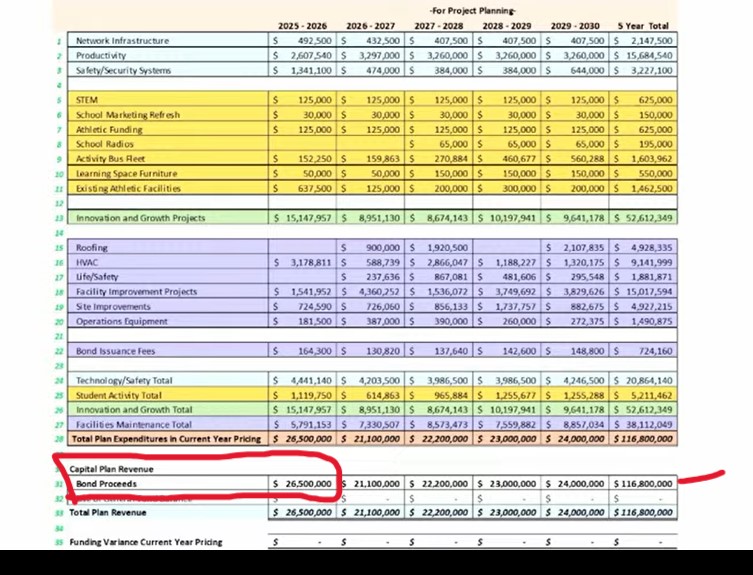Click School Radios 195,000 total cell
The height and width of the screenshot is (575, 753).
coord(644,144)
